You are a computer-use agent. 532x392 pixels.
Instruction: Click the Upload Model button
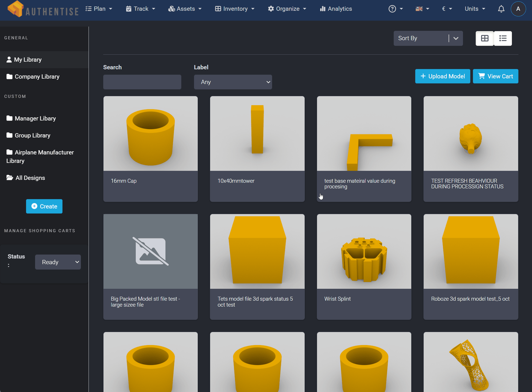point(442,76)
